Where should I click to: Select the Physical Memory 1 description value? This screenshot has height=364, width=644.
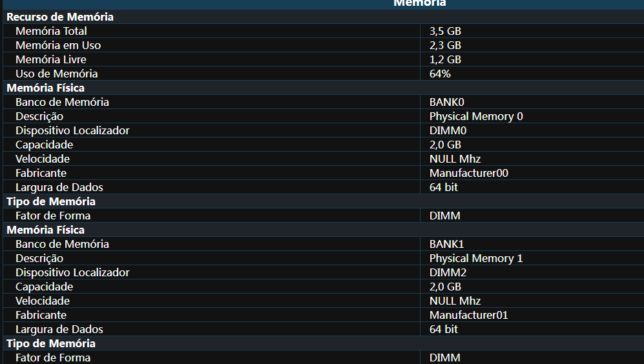pos(476,259)
